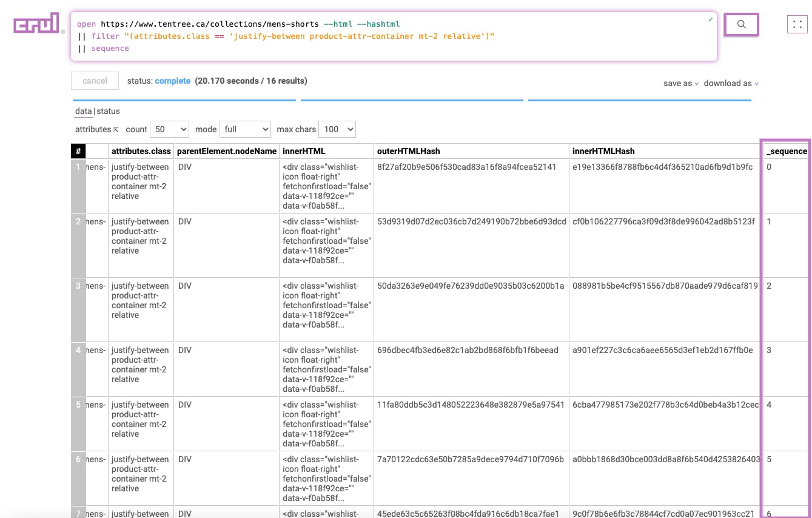Open the max chars dropdown showing 100
Image resolution: width=812 pixels, height=518 pixels.
337,129
